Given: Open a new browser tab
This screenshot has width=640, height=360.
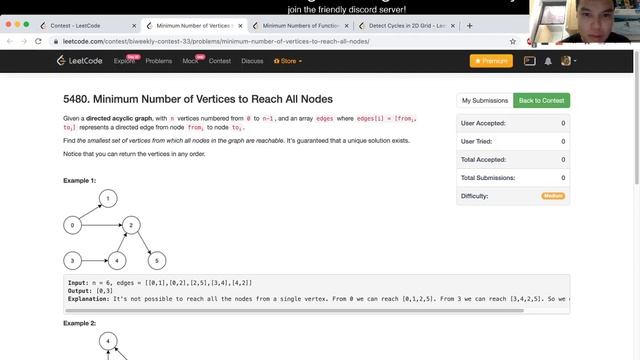Looking at the screenshot, I should 469,26.
